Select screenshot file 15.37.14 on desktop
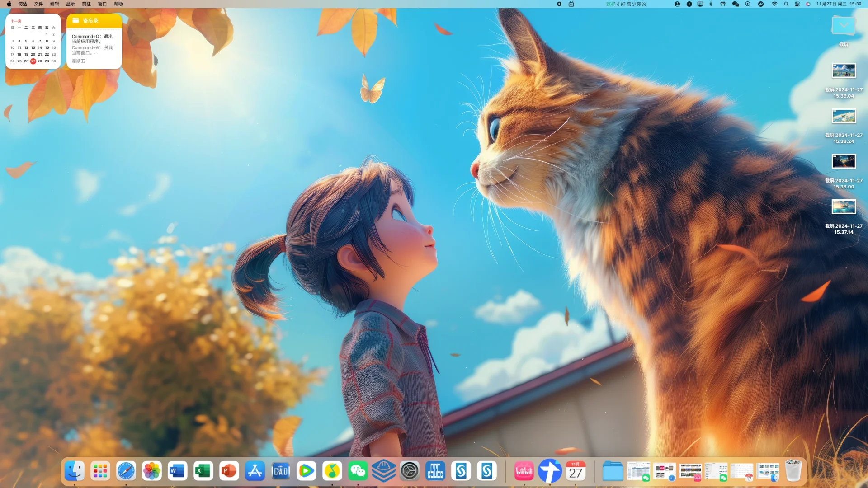 844,207
